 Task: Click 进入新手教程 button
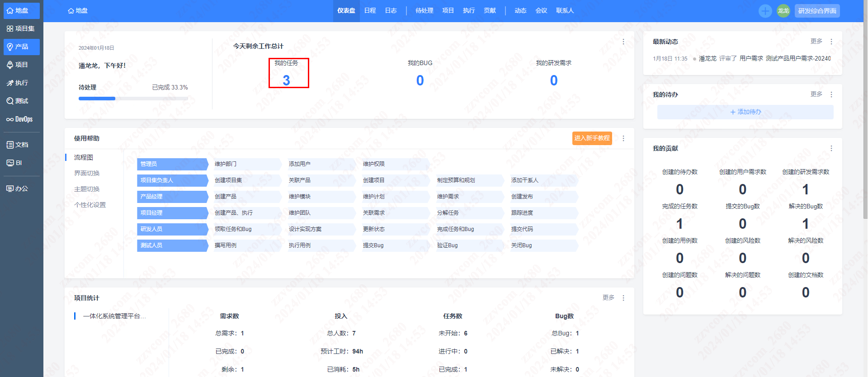[592, 138]
